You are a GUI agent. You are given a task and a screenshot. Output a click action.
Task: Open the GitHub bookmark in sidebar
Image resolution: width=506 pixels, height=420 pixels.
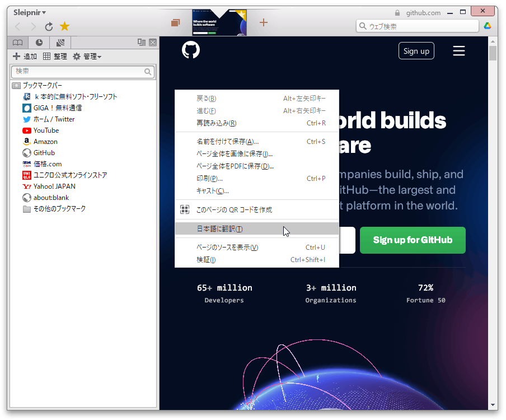click(x=39, y=153)
